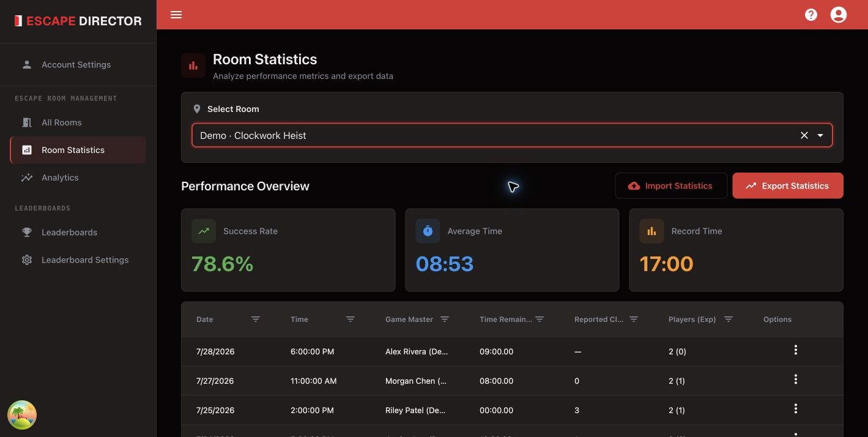Click the gear icon next to Leaderboard Settings
The width and height of the screenshot is (868, 437).
click(x=27, y=260)
